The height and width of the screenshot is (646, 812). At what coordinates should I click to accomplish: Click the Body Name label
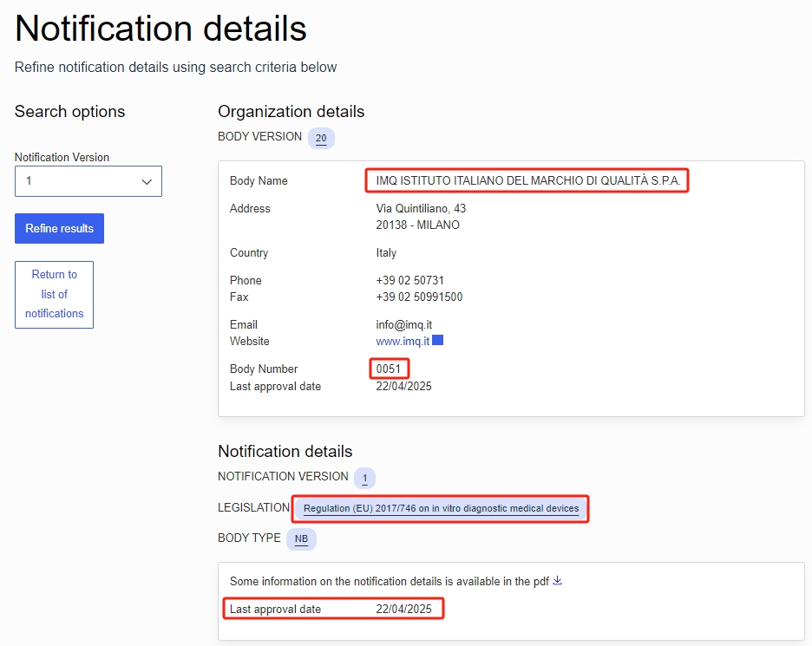point(259,181)
